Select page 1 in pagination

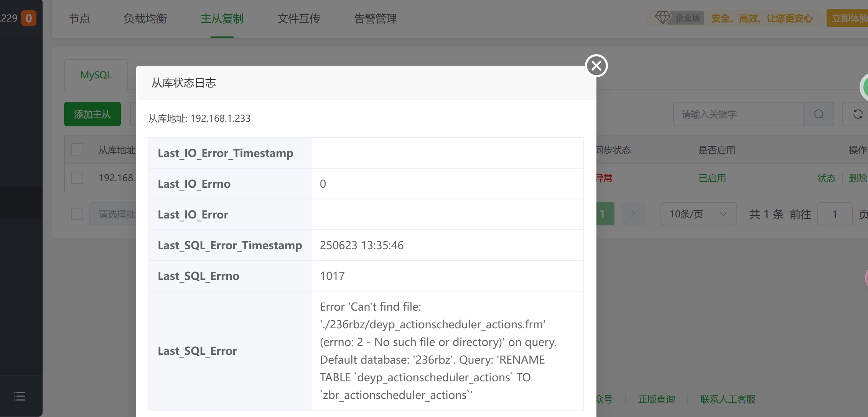(605, 214)
